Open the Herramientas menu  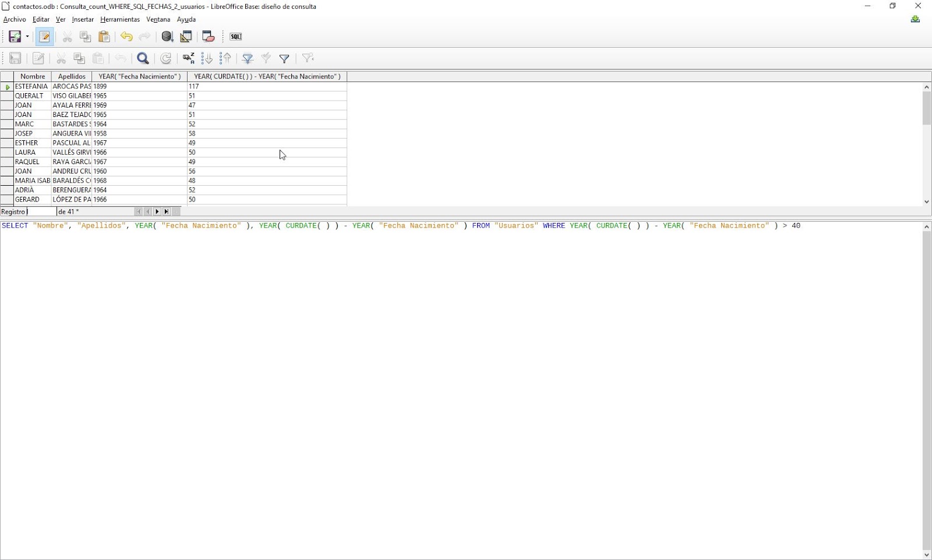(x=120, y=19)
